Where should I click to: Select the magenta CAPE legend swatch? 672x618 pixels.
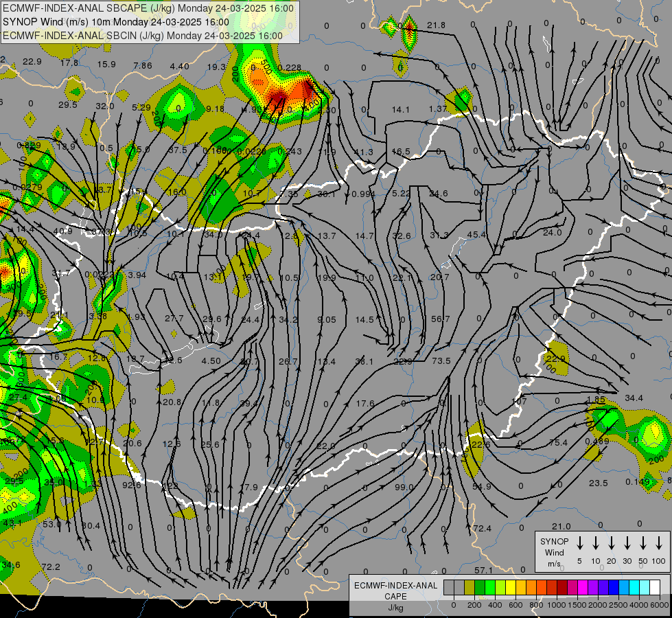coord(583,588)
